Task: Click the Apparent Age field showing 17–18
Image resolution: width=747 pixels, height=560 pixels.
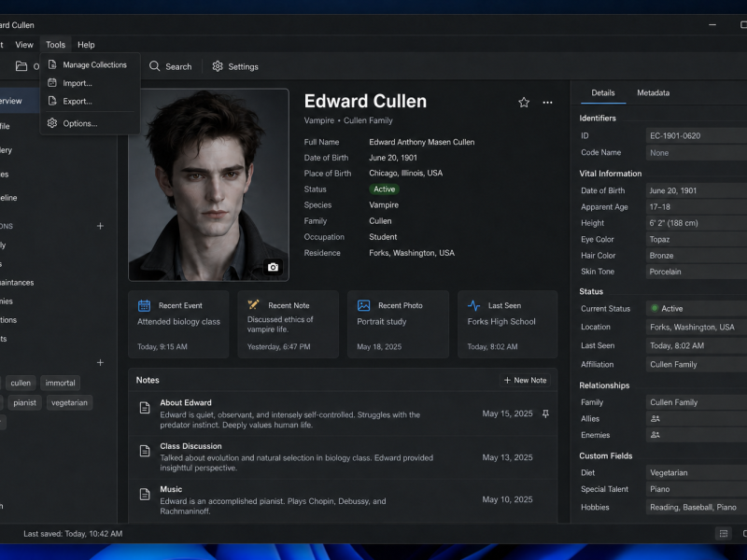Action: click(x=696, y=206)
